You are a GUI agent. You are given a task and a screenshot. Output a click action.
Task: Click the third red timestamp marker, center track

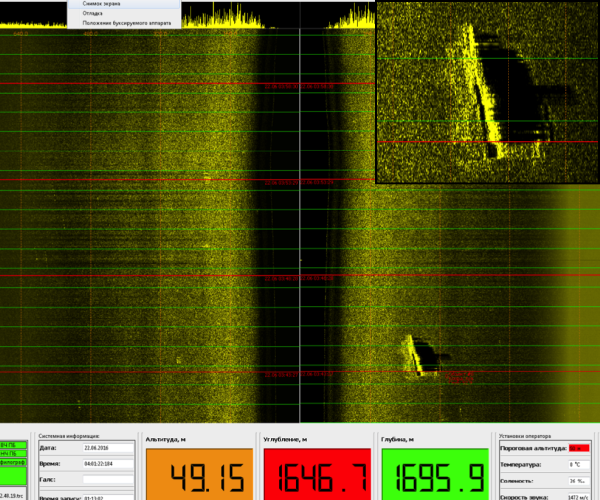click(299, 279)
